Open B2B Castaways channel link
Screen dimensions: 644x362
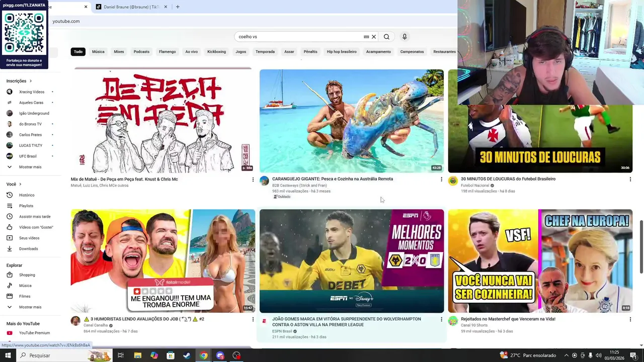299,186
